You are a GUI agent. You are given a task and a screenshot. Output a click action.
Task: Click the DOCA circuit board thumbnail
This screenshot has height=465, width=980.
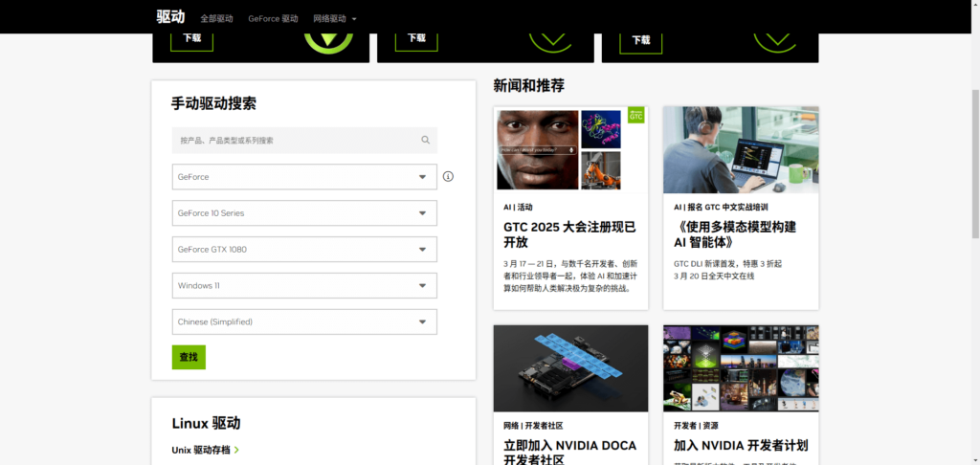click(570, 368)
